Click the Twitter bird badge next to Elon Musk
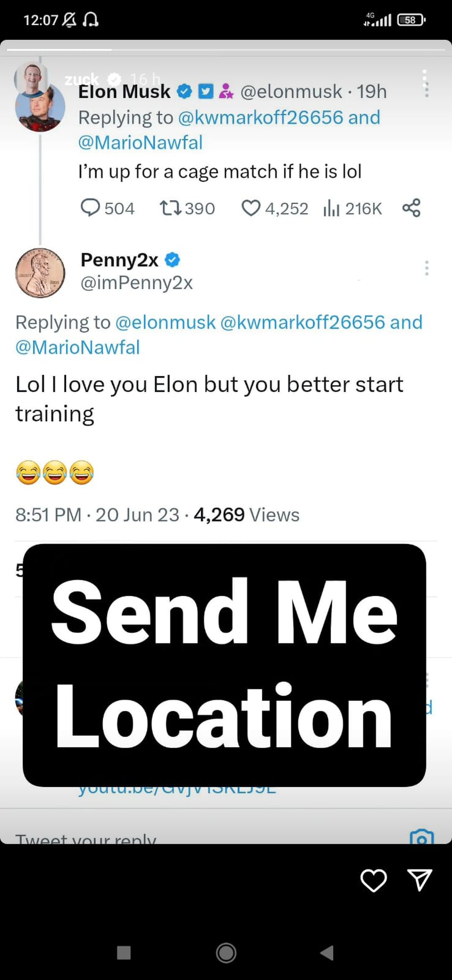Image resolution: width=452 pixels, height=980 pixels. pyautogui.click(x=206, y=91)
